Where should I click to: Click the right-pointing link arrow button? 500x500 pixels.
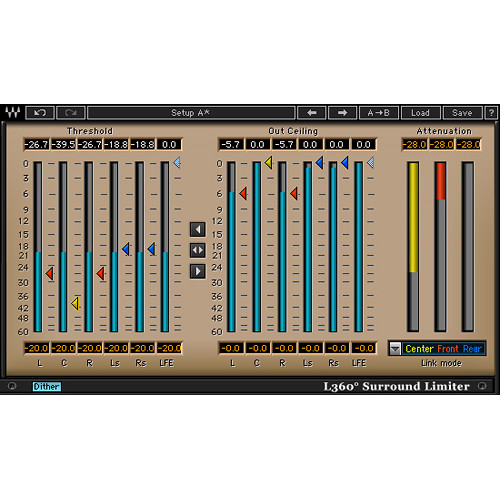pyautogui.click(x=198, y=271)
